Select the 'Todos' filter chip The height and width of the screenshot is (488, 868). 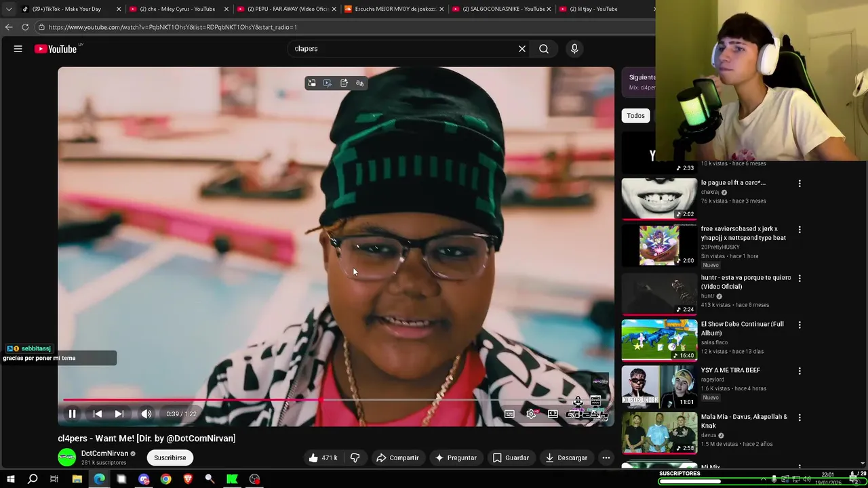pos(636,116)
